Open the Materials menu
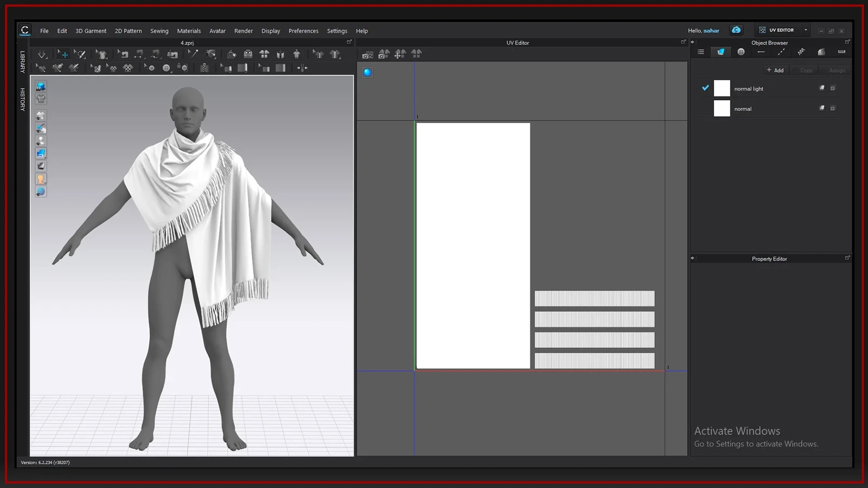The height and width of the screenshot is (488, 868). [189, 31]
